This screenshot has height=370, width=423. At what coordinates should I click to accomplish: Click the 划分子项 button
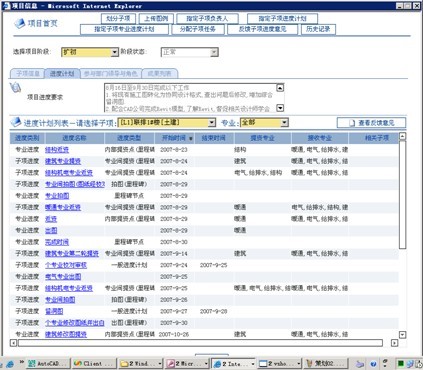pos(118,18)
